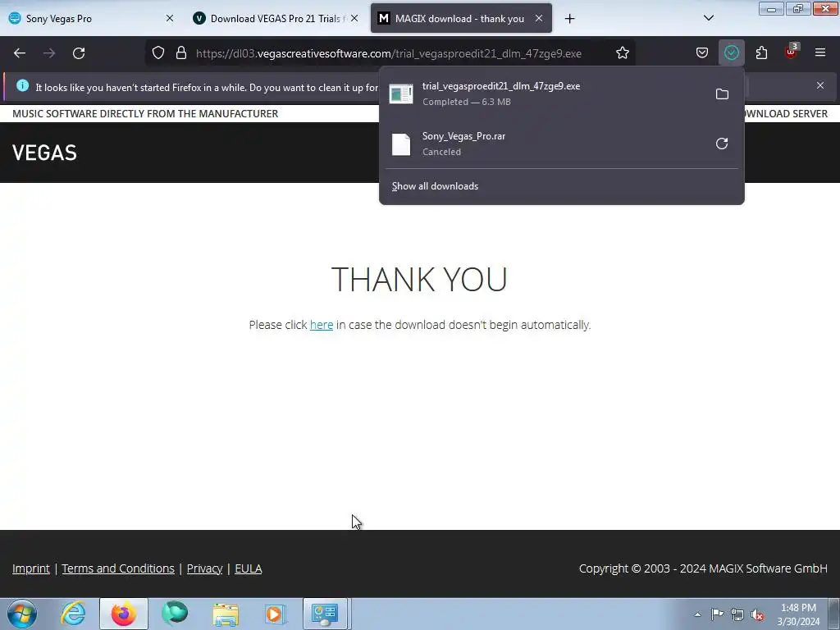Retry the Sony_Vegas_Pro.rar download
Viewport: 840px width, 630px height.
(x=722, y=144)
